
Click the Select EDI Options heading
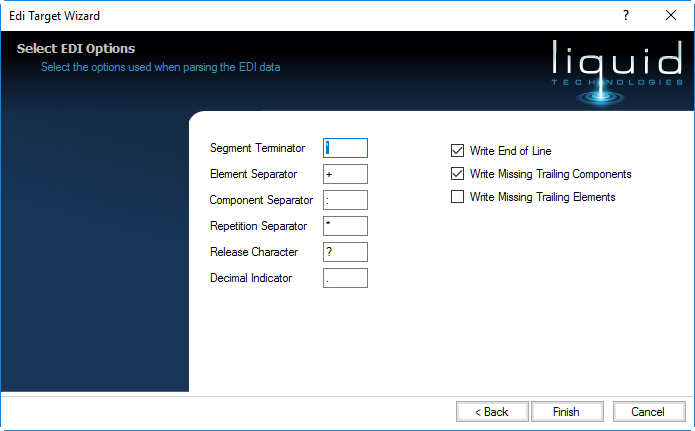click(76, 48)
